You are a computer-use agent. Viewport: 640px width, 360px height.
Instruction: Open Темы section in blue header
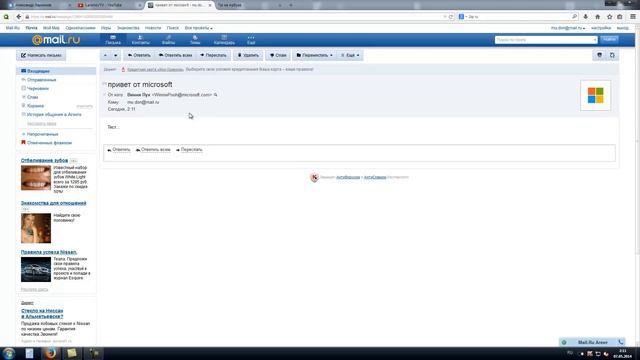click(195, 40)
